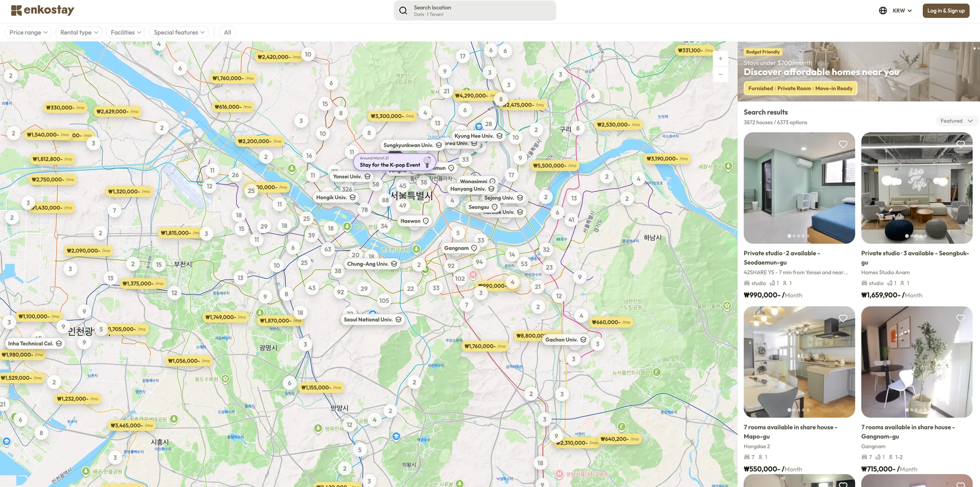The width and height of the screenshot is (980, 487).
Task: Select the All filters tab
Action: pyautogui.click(x=227, y=32)
